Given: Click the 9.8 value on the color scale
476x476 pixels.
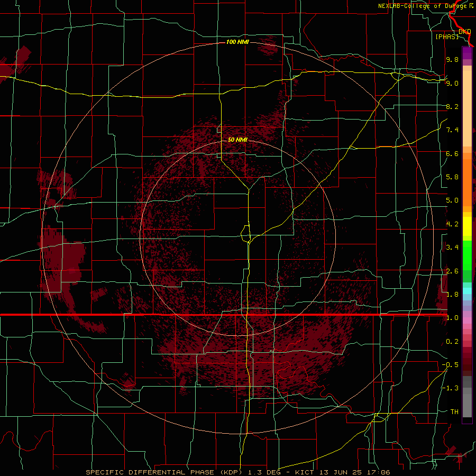Looking at the screenshot, I should click(452, 59).
